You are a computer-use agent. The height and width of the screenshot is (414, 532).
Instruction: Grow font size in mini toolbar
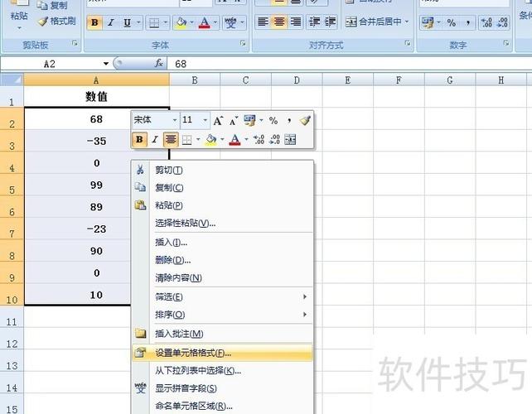218,120
